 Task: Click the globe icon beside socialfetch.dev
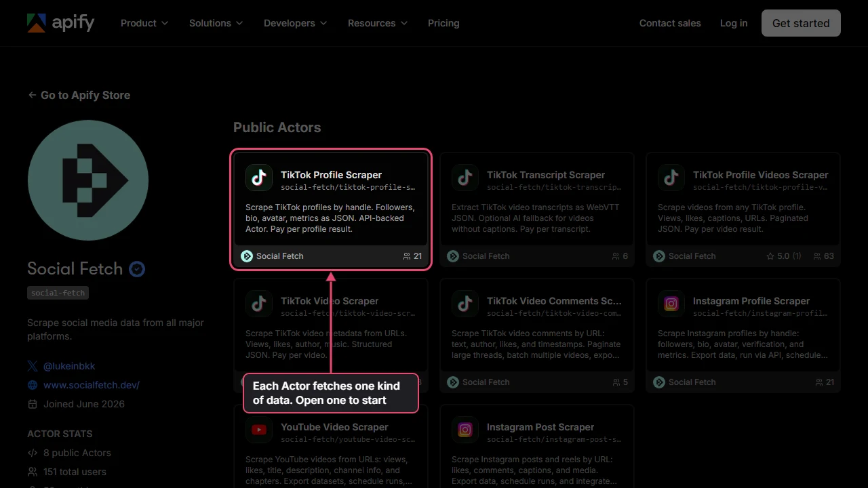point(33,385)
